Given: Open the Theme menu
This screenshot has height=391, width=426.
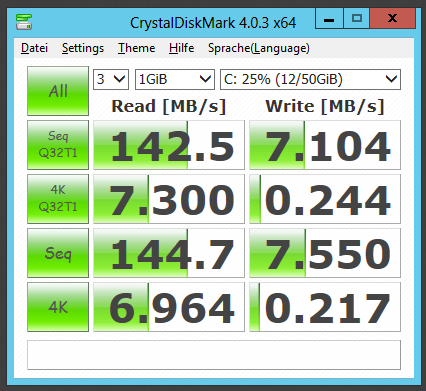Looking at the screenshot, I should pos(136,48).
